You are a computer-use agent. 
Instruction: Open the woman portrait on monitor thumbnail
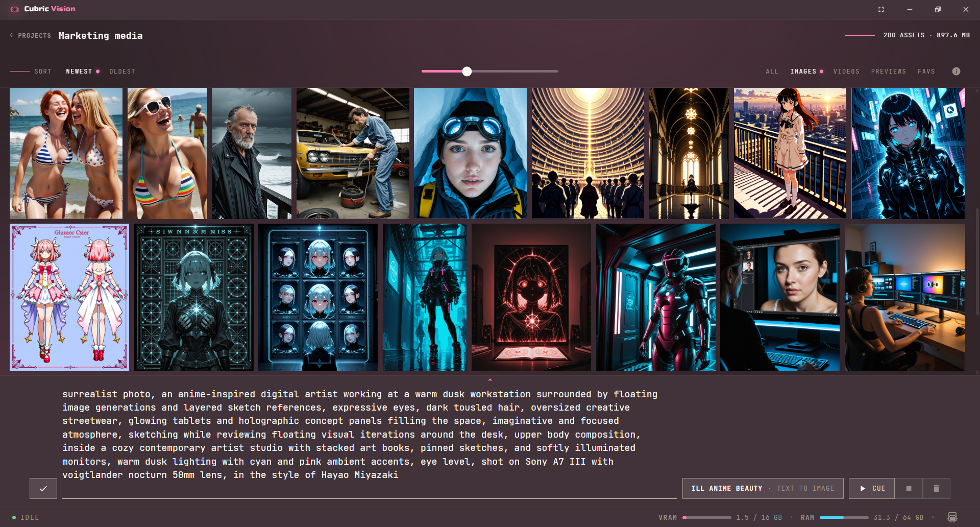780,297
